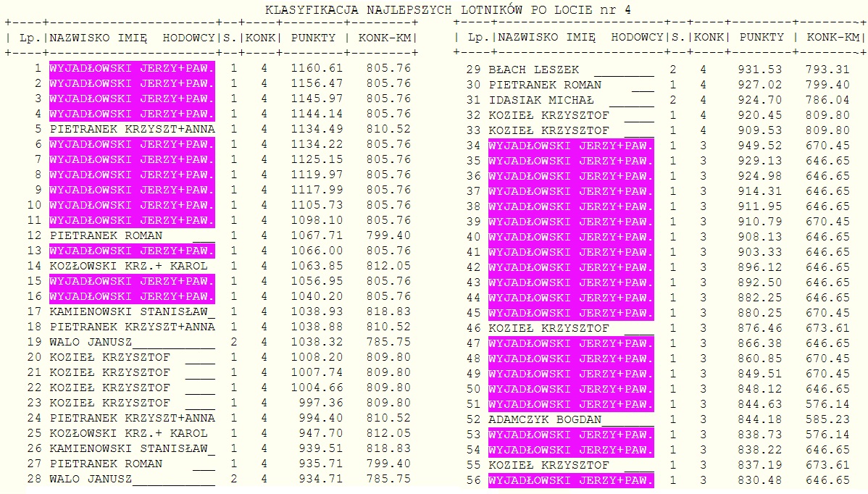Select the BŁACH LESZEK entry
Viewport: 868px width, 494px height.
coord(534,70)
